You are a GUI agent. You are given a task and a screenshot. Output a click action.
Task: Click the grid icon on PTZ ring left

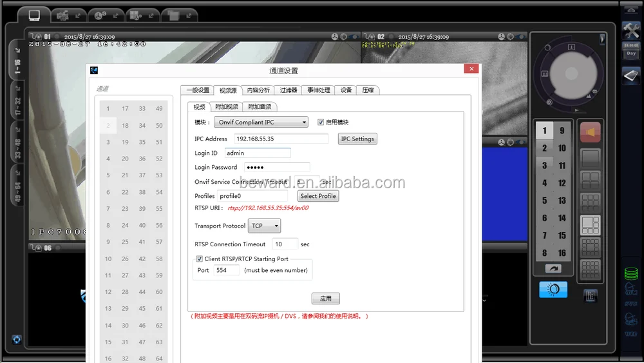(545, 74)
